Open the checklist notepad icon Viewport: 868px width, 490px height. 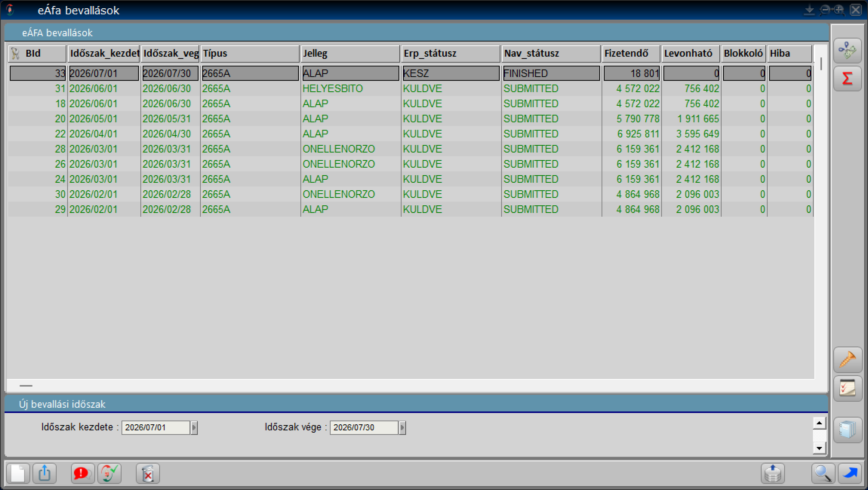click(848, 388)
